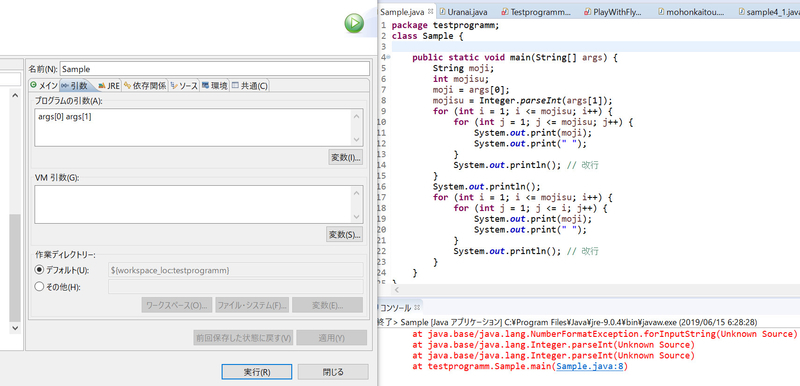Click code line 'String moji;'
This screenshot has width=800, height=386.
point(463,68)
